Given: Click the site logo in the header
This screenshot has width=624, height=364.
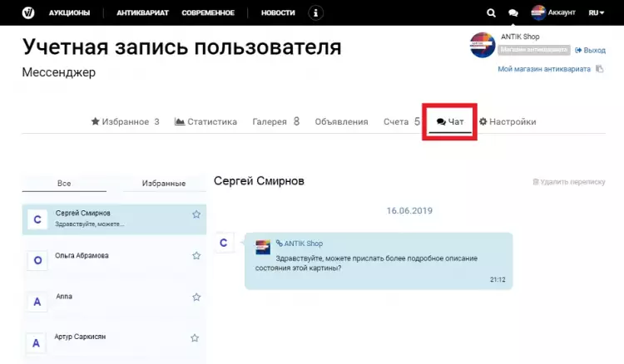Looking at the screenshot, I should tap(28, 12).
